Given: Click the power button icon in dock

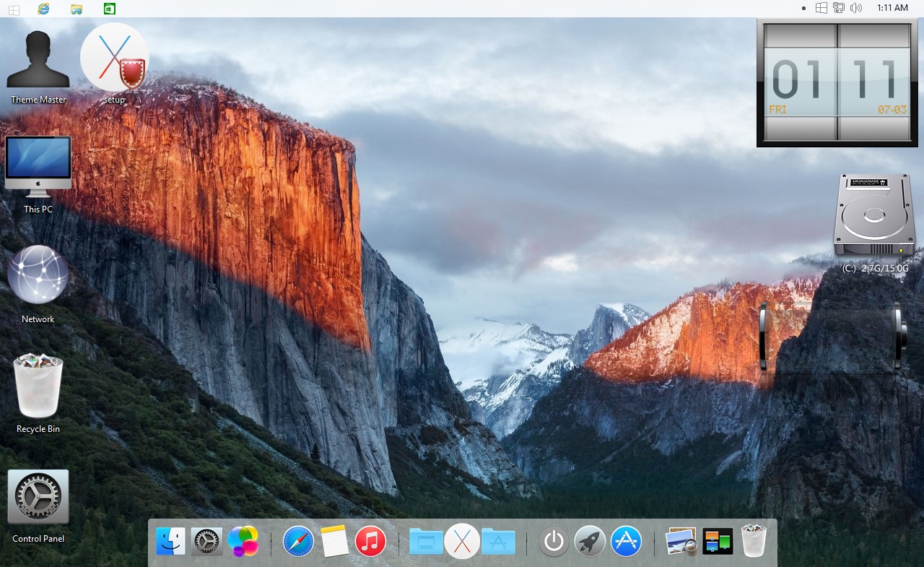Looking at the screenshot, I should click(554, 541).
